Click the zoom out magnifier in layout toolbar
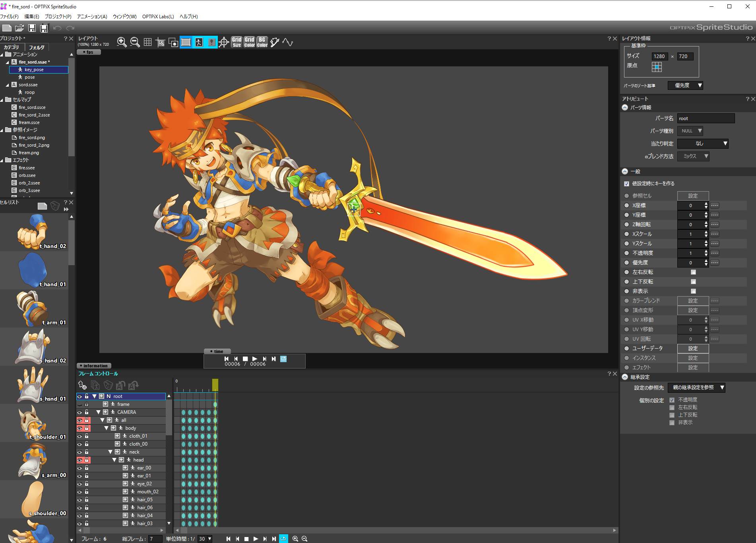 pyautogui.click(x=135, y=42)
